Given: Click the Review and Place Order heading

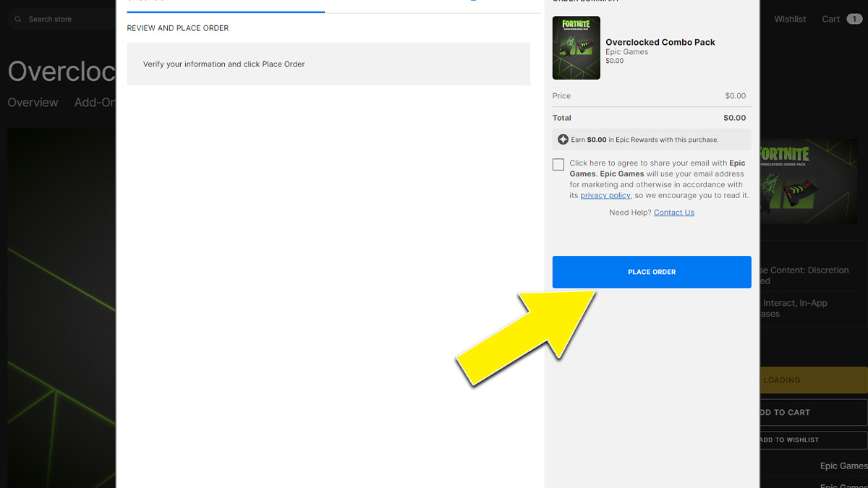Looking at the screenshot, I should [178, 28].
